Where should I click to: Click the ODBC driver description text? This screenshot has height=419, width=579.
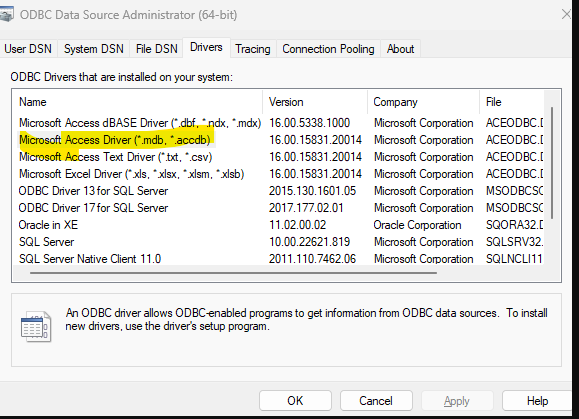306,320
